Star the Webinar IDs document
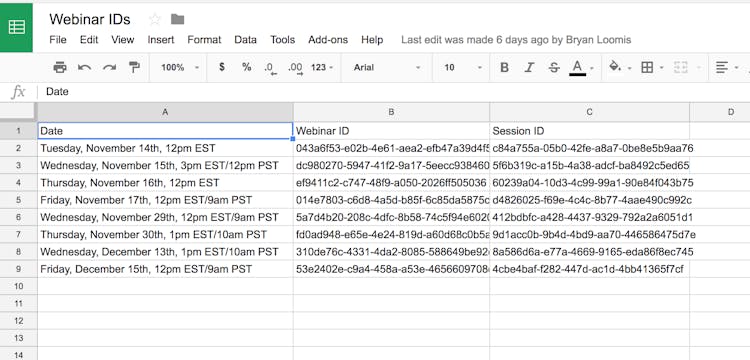The height and width of the screenshot is (360, 750). coord(154,19)
